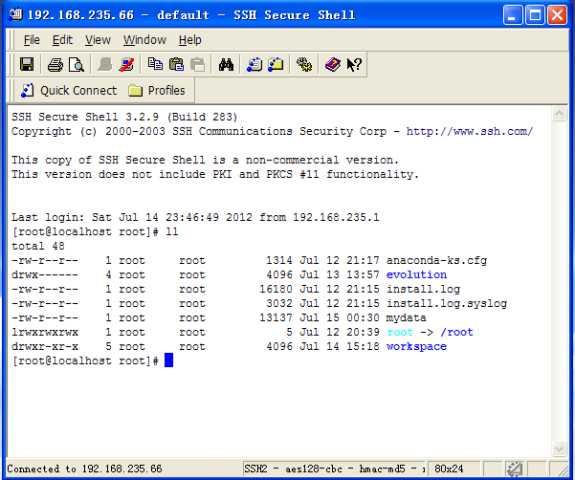Open the Help book icon
Screen dimensions: 575x480
point(333,65)
